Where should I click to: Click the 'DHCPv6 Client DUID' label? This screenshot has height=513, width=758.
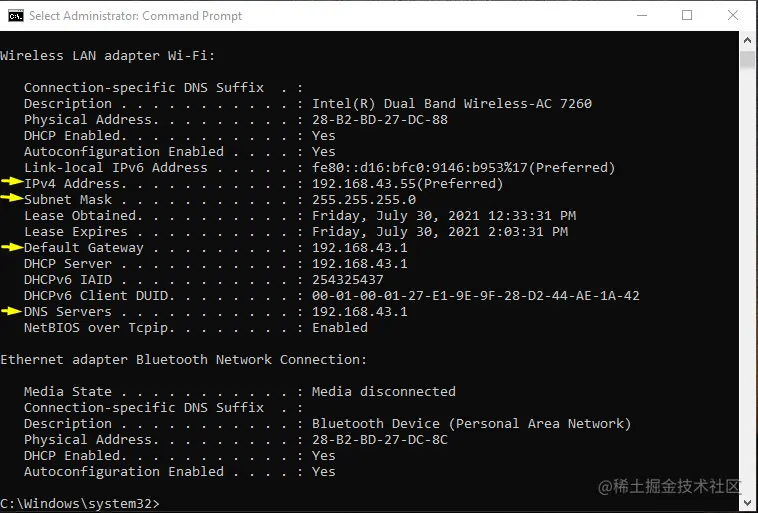point(96,295)
